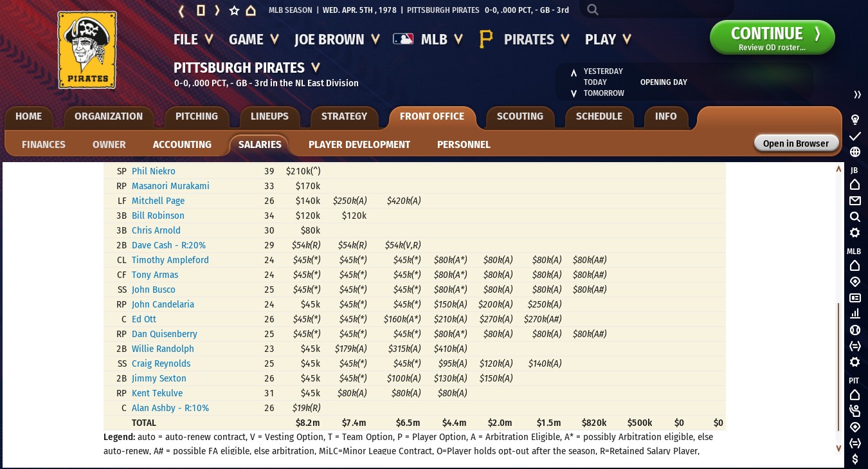Click the home icon next to the star
868x469 pixels.
[251, 10]
